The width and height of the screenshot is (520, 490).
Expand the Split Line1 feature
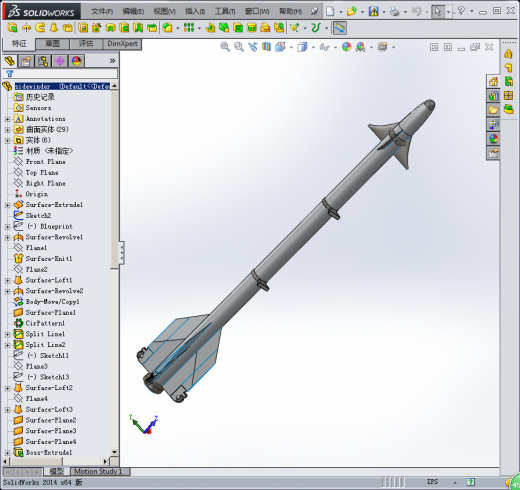(x=7, y=334)
